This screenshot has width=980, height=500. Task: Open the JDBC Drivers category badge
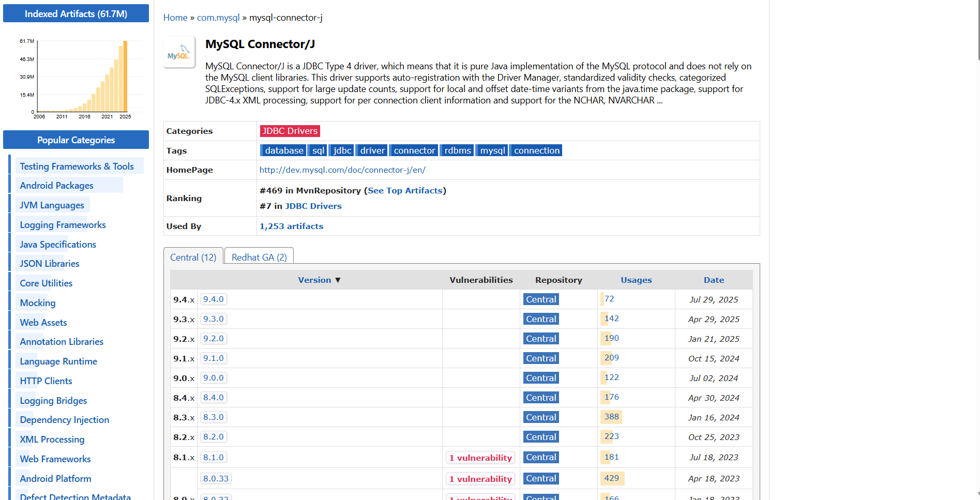tap(290, 131)
